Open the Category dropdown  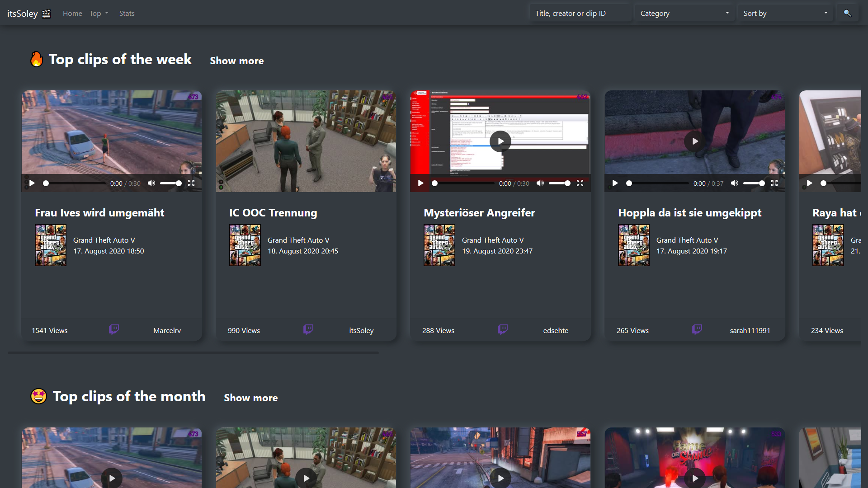pos(684,13)
